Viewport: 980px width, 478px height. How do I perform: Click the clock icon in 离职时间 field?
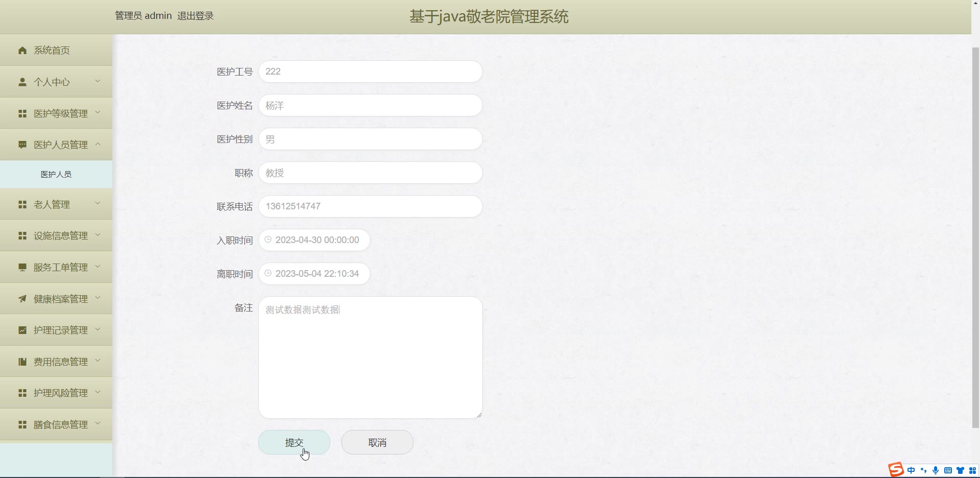(x=268, y=273)
